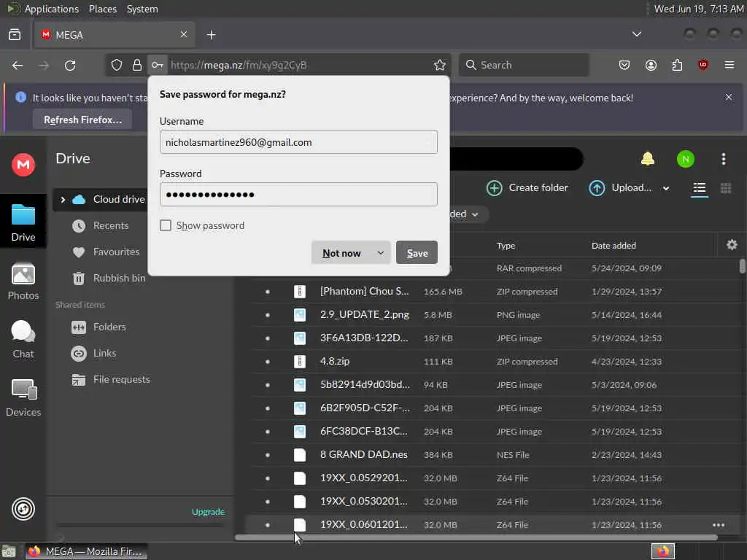
Task: Bookmark this page with the star icon
Action: [440, 65]
